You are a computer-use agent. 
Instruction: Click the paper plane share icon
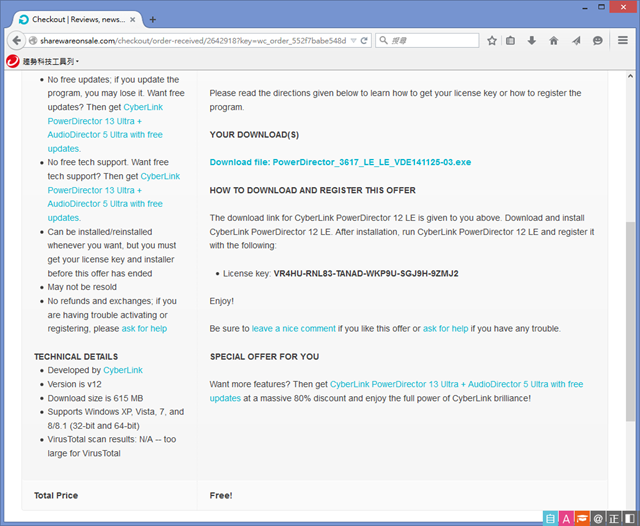576,40
